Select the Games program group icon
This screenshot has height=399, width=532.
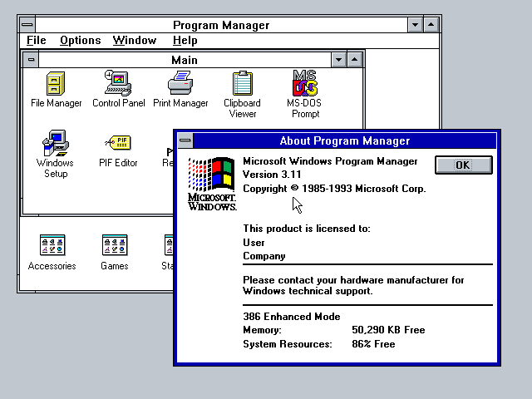point(114,246)
